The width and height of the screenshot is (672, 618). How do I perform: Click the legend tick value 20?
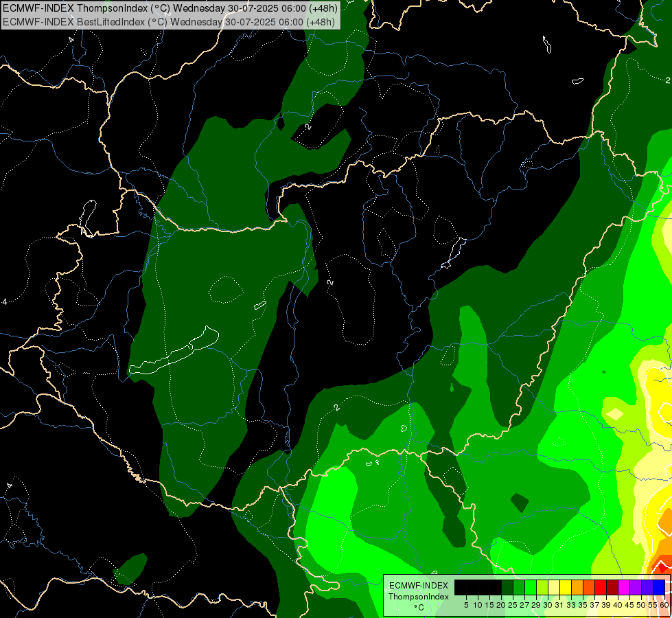point(501,605)
